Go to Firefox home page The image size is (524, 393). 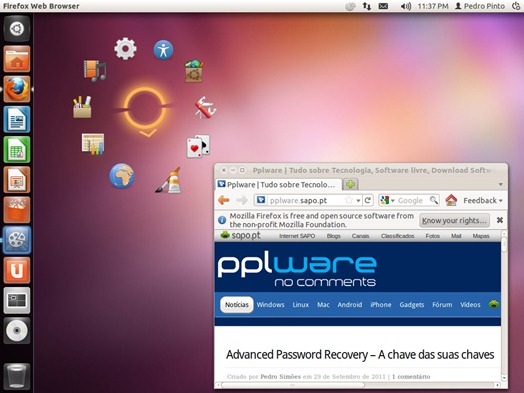point(451,200)
